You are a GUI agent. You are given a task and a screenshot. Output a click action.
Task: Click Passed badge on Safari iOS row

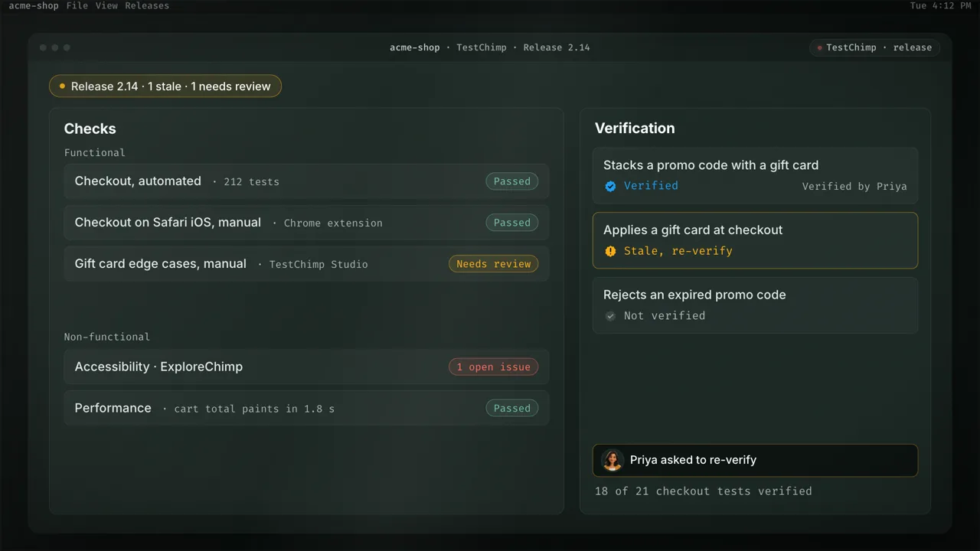click(512, 223)
